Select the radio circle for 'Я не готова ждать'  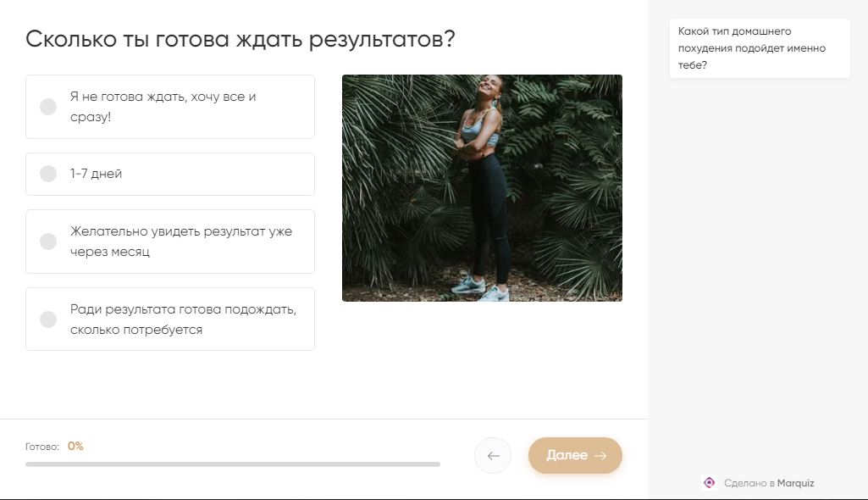[x=48, y=107]
